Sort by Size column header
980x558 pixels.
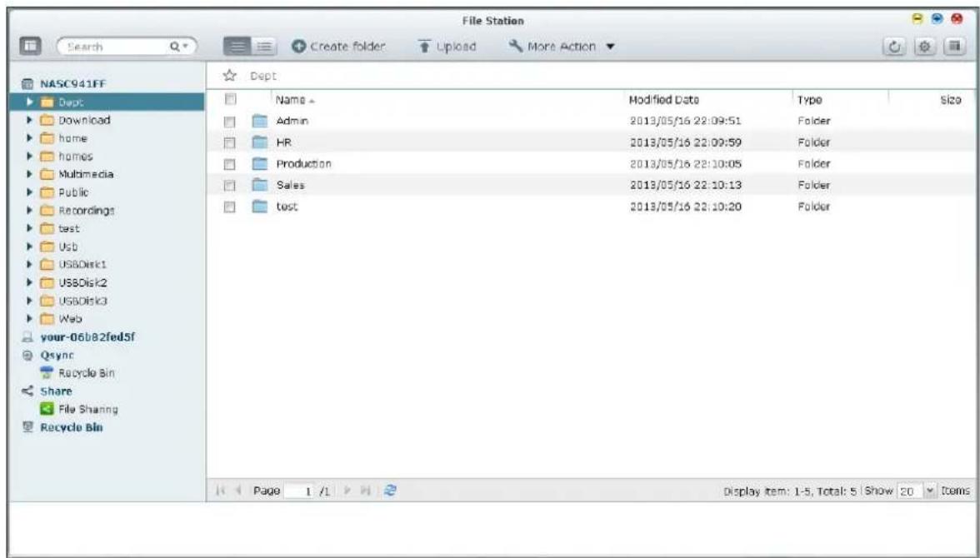coord(950,100)
